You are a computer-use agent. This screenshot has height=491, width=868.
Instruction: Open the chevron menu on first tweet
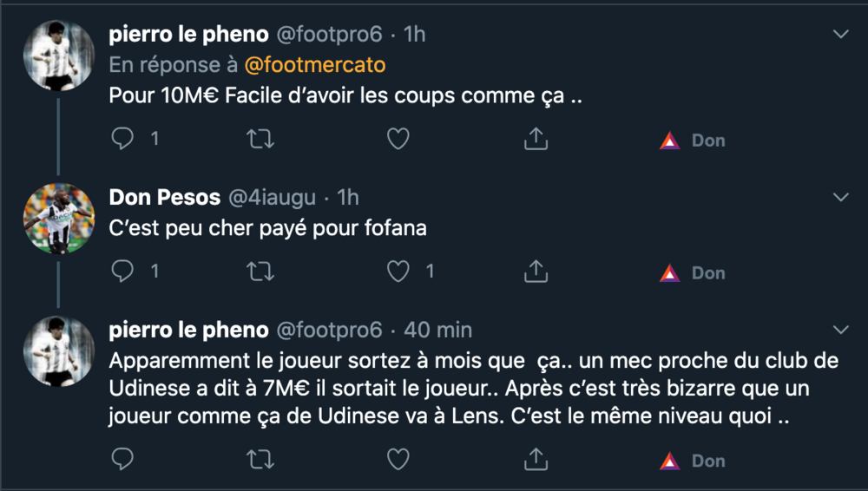(841, 35)
